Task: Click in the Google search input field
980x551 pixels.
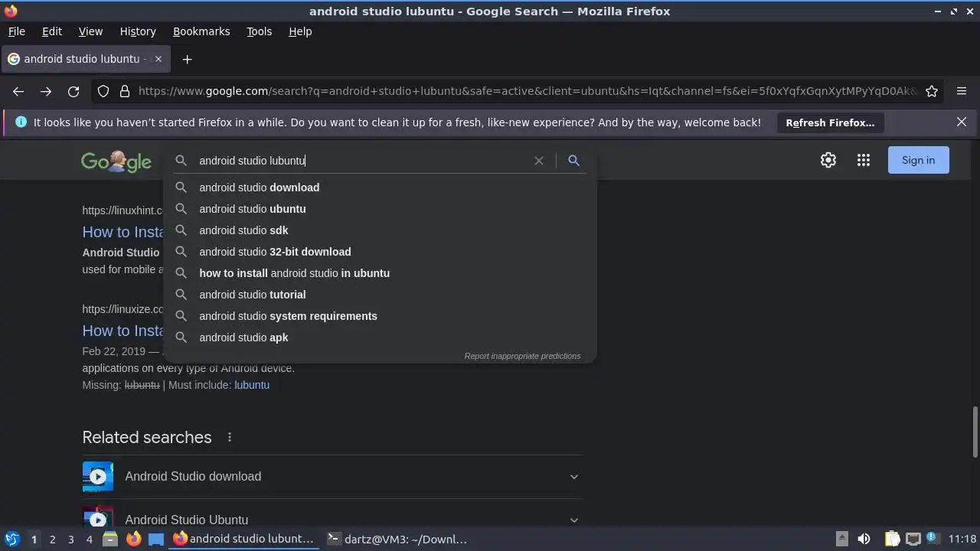Action: [364, 161]
